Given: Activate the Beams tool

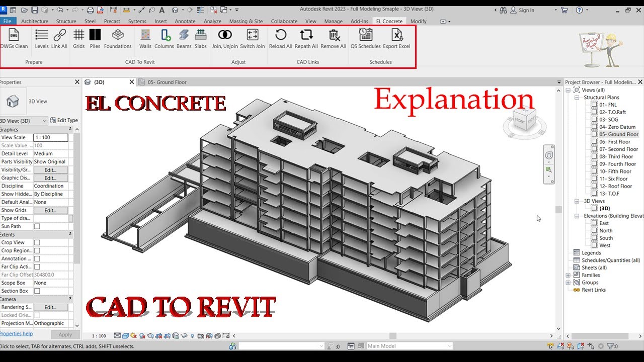Looking at the screenshot, I should point(184,39).
